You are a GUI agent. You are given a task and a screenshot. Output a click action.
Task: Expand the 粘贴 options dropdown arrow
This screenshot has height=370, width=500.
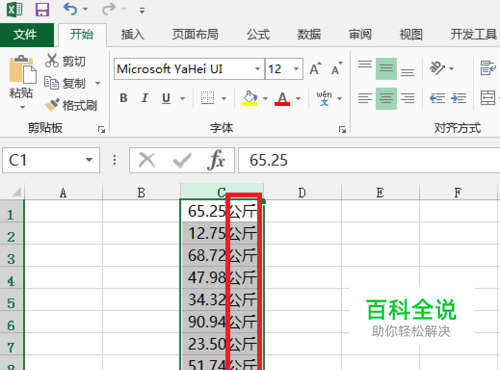tap(22, 107)
